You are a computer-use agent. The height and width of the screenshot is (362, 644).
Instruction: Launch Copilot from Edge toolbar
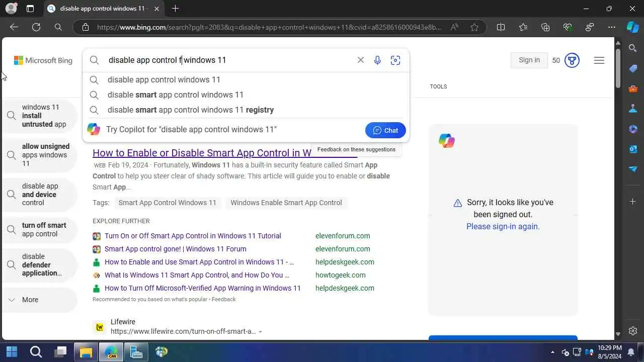click(632, 27)
